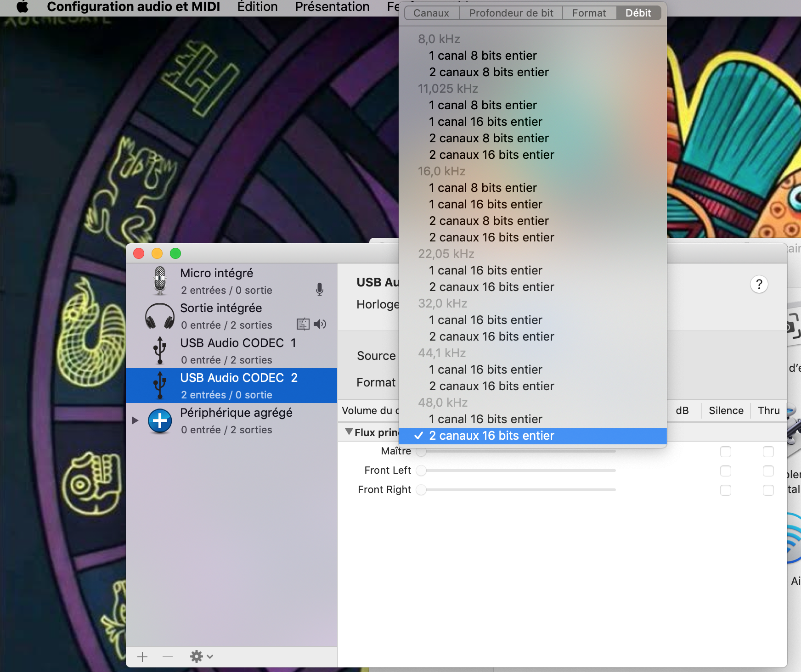Choose 1 canal 16 bits entier under 11,025 kHz
This screenshot has width=801, height=672.
coord(533,122)
